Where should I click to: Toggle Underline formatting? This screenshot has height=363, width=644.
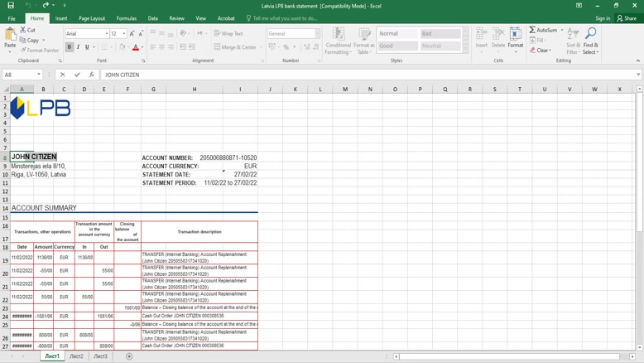(x=87, y=47)
